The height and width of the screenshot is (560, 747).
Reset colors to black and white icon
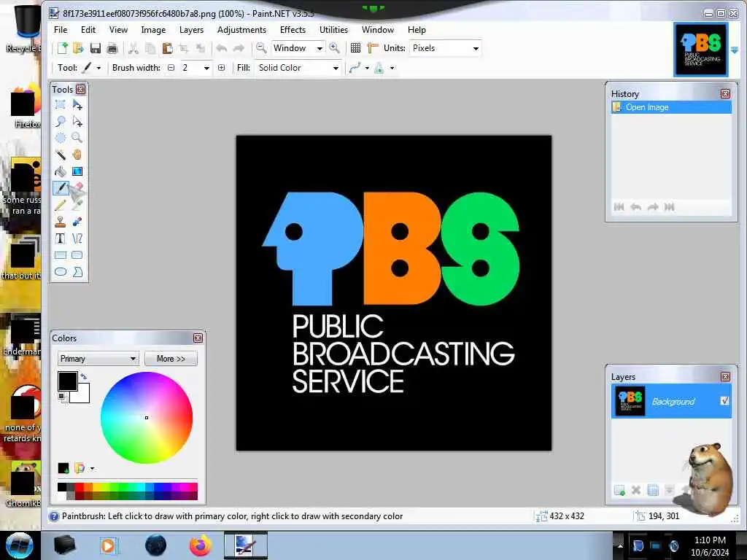coord(62,397)
